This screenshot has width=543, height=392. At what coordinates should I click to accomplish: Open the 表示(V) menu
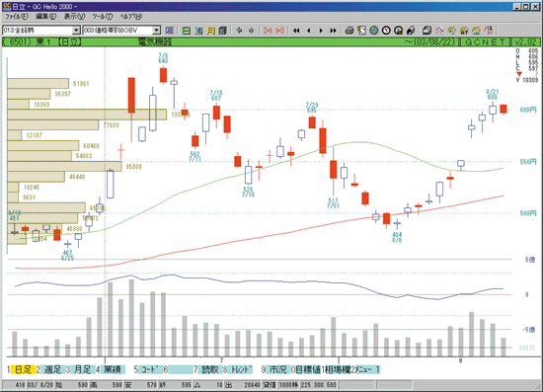(x=74, y=17)
